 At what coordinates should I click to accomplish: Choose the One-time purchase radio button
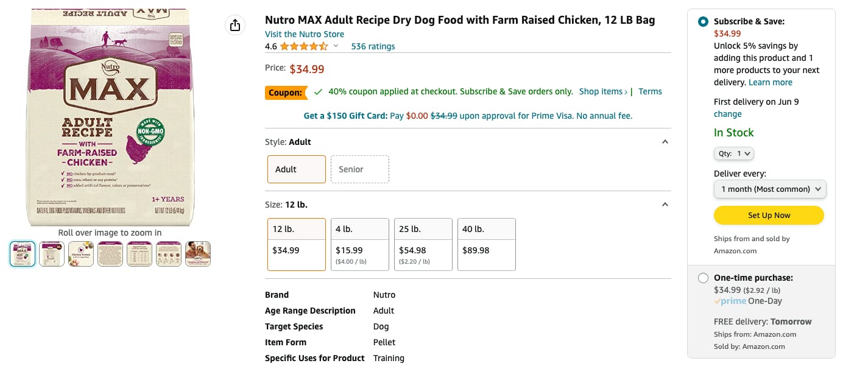point(704,278)
